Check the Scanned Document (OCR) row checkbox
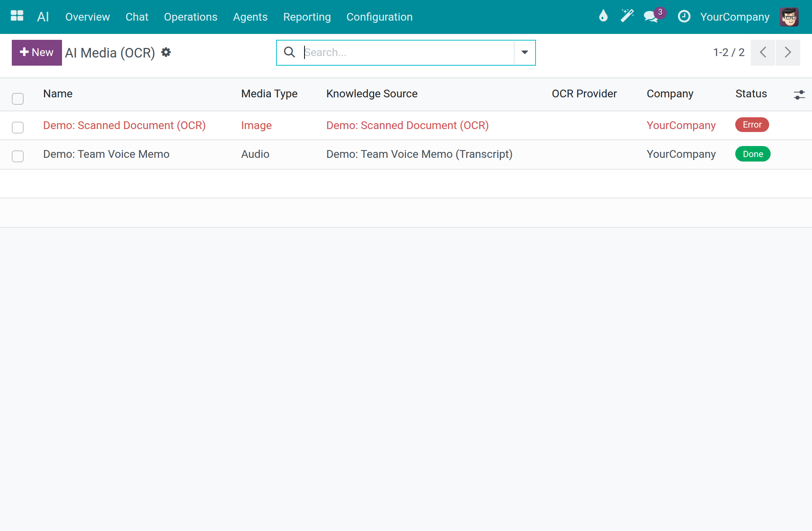The width and height of the screenshot is (812, 531). 18,127
